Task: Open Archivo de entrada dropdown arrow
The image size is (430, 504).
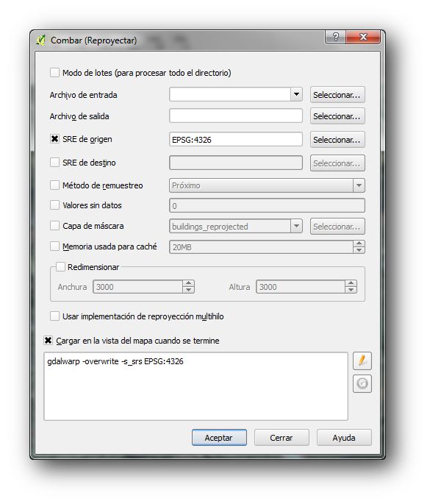Action: pyautogui.click(x=296, y=94)
